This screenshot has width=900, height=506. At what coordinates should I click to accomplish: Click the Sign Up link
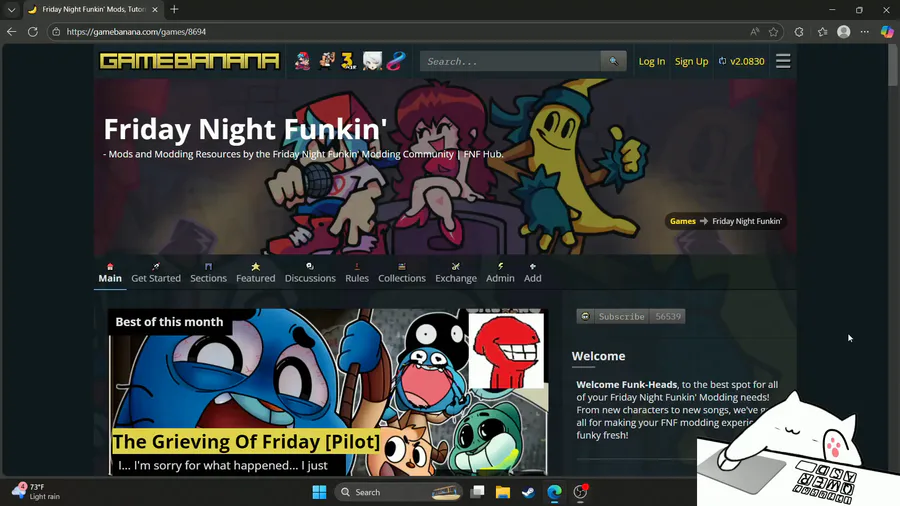(x=691, y=61)
